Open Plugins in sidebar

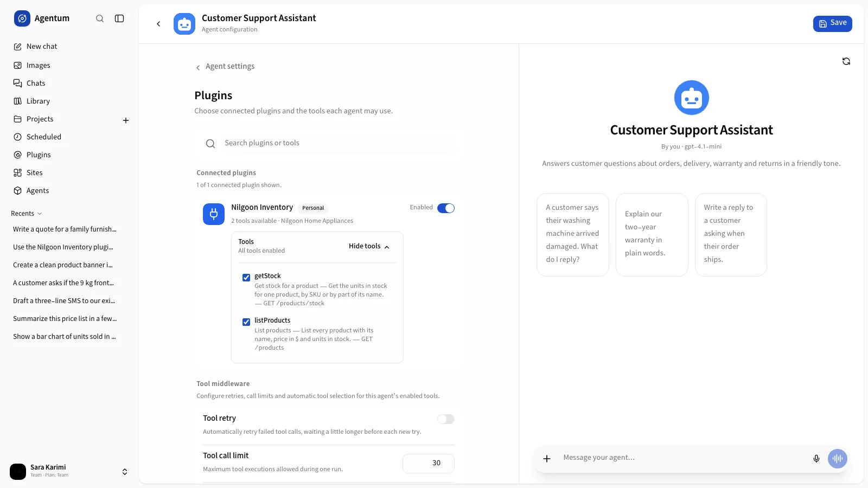click(69, 155)
